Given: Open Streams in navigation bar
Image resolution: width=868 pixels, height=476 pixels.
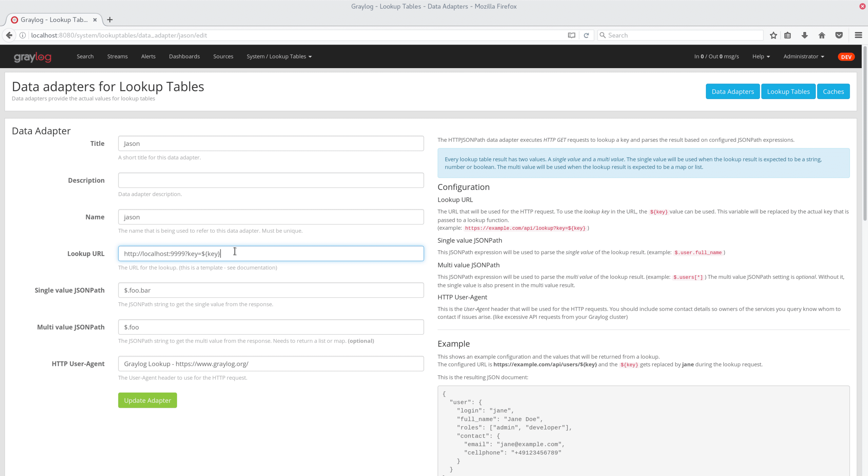Looking at the screenshot, I should click(x=117, y=56).
